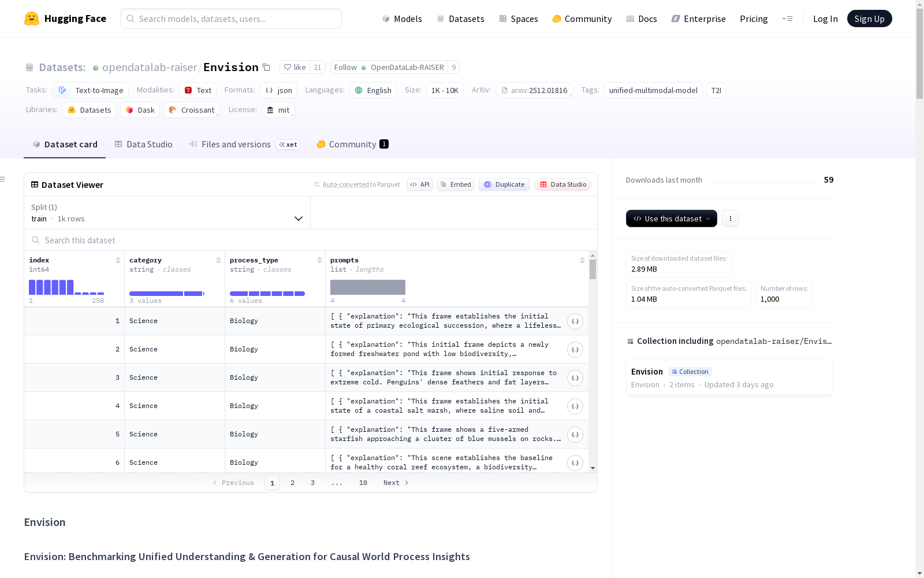Select the Croissant library tag

pos(192,110)
